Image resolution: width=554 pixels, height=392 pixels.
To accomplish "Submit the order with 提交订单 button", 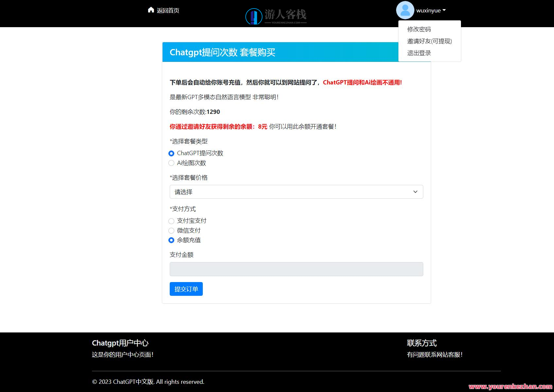I will coord(186,289).
